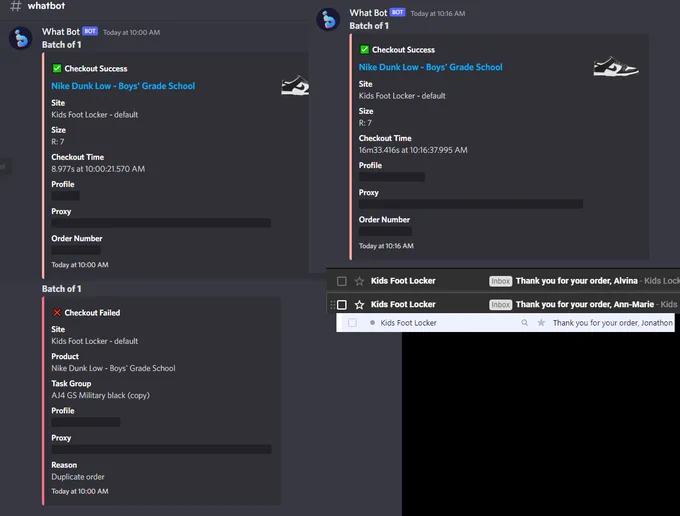Click 'Today at 10:00 AM' footer in Checkout Failed

(x=80, y=491)
